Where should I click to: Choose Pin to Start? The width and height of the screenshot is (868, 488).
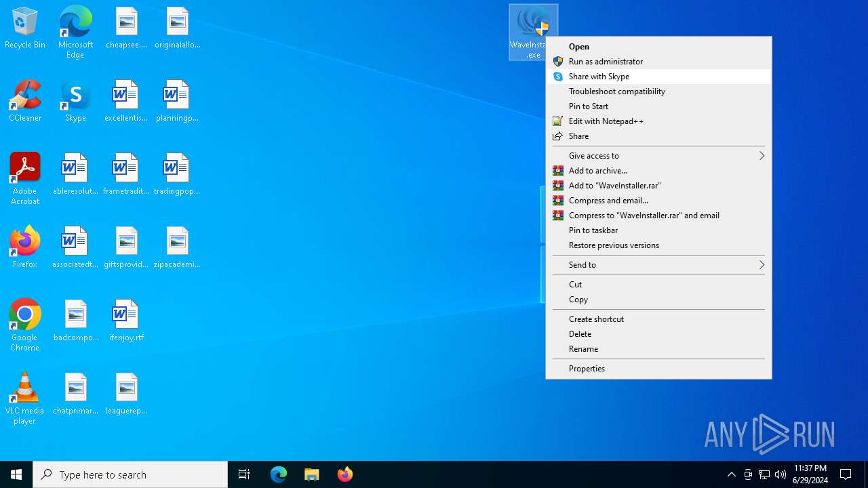[x=658, y=106]
